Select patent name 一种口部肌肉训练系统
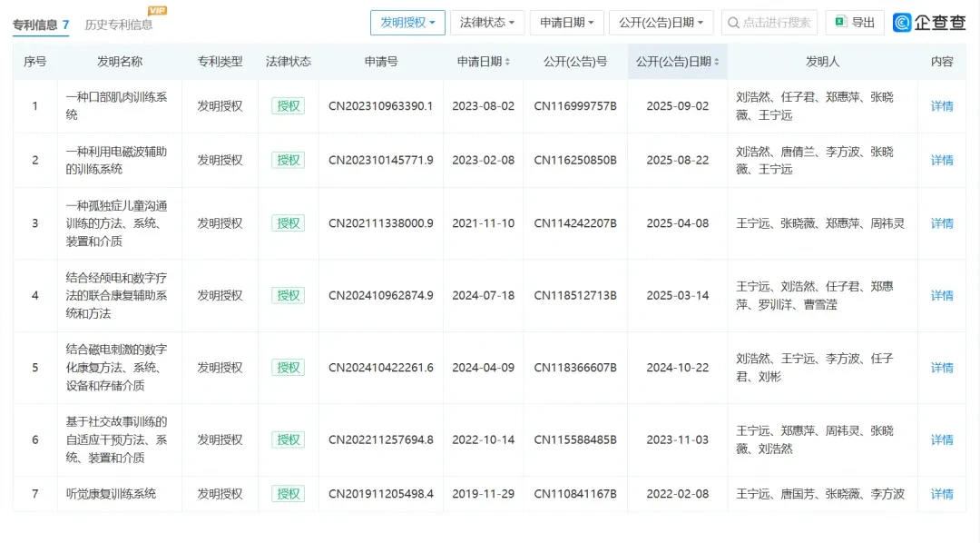Image resolution: width=980 pixels, height=543 pixels. tap(116, 105)
